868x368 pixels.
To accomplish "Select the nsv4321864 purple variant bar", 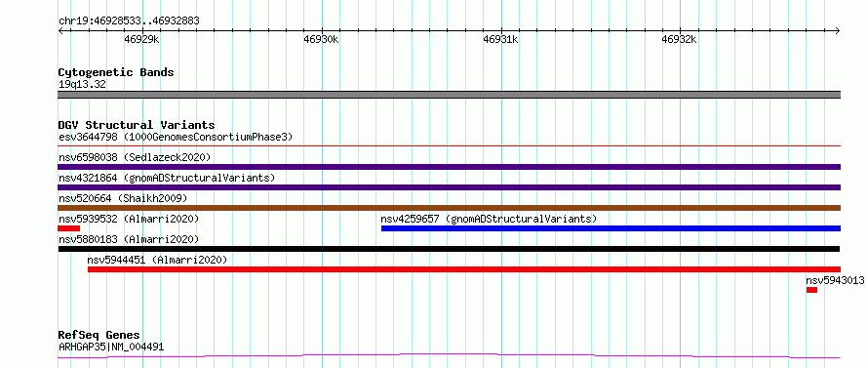I will click(x=449, y=187).
